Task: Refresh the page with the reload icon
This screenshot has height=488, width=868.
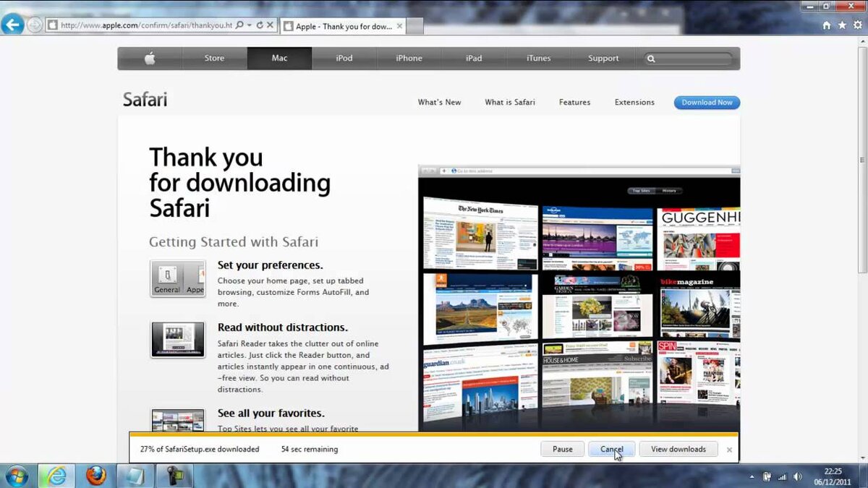Action: coord(260,25)
